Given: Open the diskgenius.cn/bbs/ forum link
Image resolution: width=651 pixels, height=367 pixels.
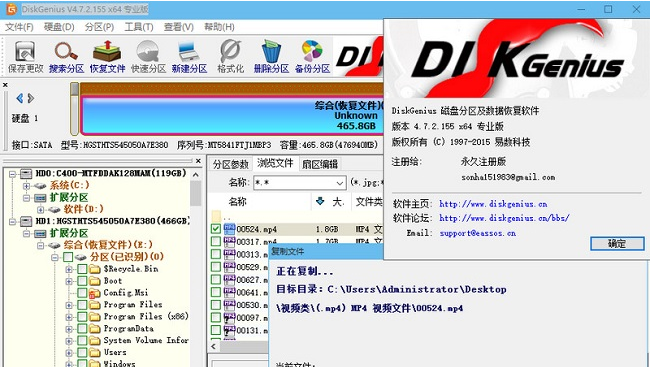Looking at the screenshot, I should click(504, 218).
